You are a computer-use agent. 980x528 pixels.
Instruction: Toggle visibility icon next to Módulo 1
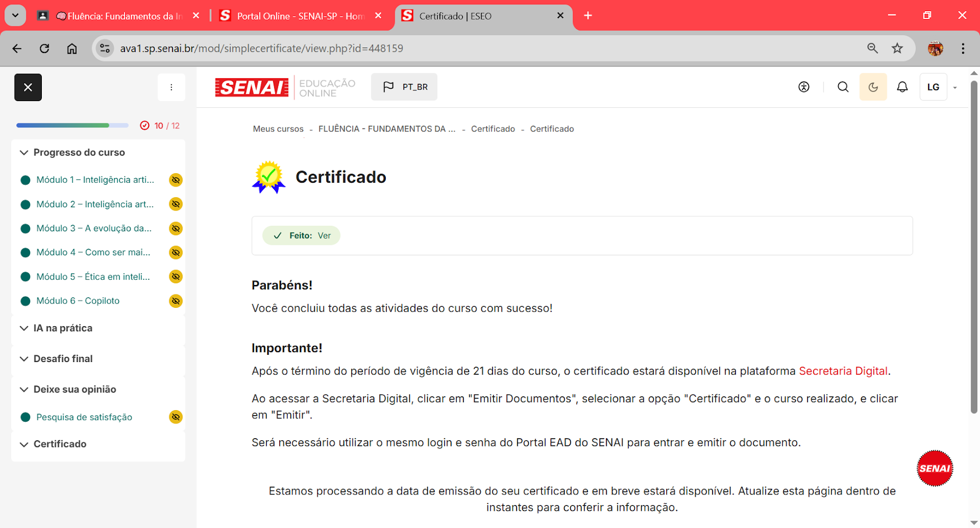click(175, 180)
